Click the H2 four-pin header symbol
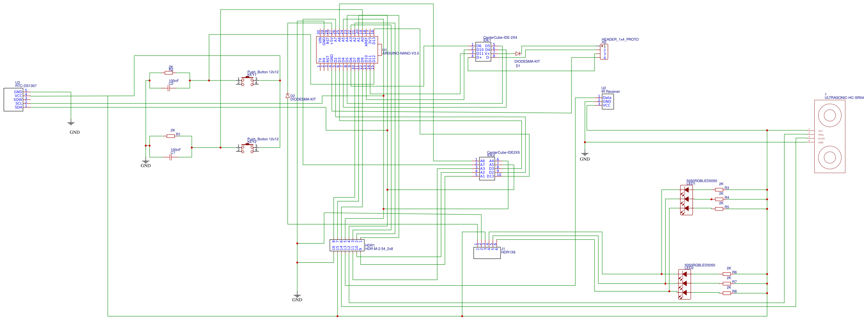This screenshot has height=321, width=868. pos(604,52)
